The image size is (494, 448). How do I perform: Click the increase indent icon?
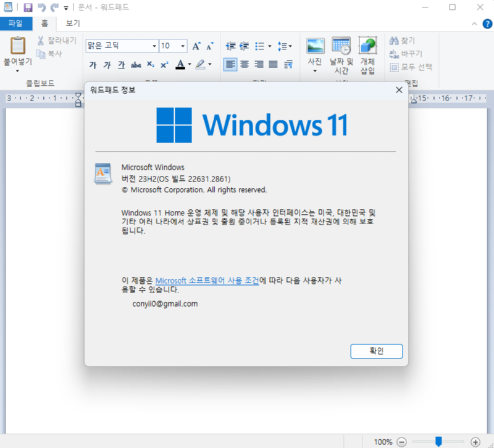(x=245, y=46)
